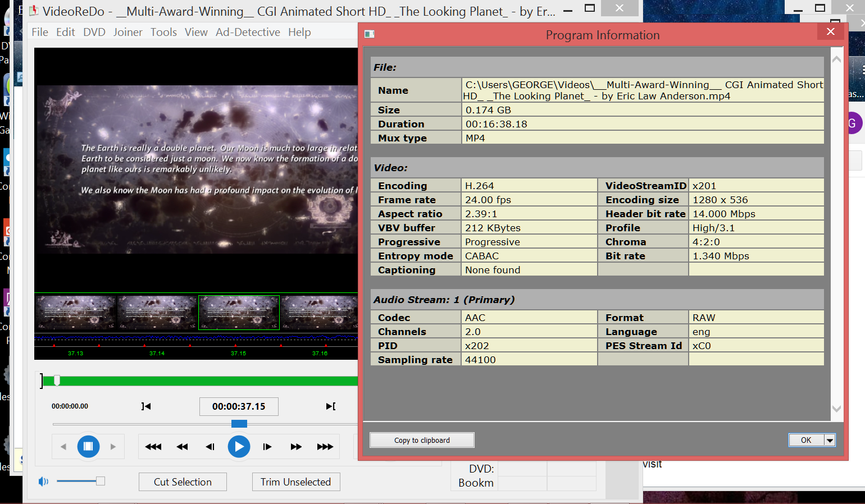Mute audio via the speaker icon
The width and height of the screenshot is (865, 504).
tap(43, 482)
